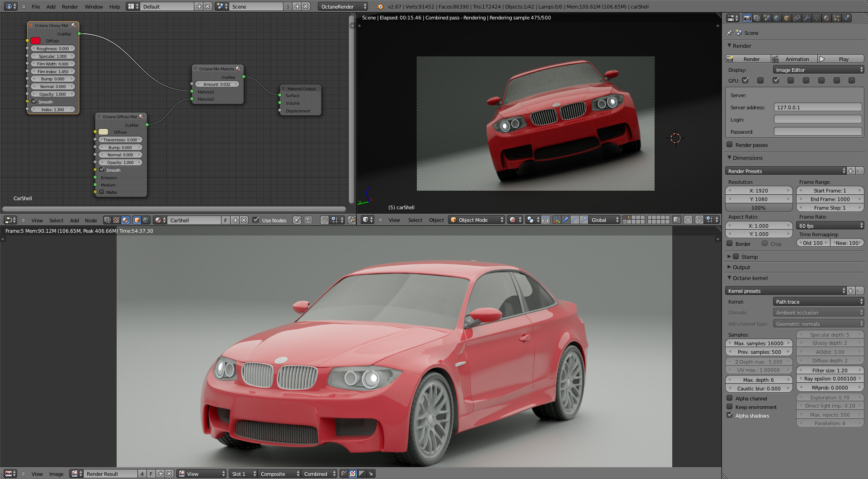The image size is (868, 479).
Task: Enable the translate manipulator arrow
Action: pyautogui.click(x=566, y=220)
